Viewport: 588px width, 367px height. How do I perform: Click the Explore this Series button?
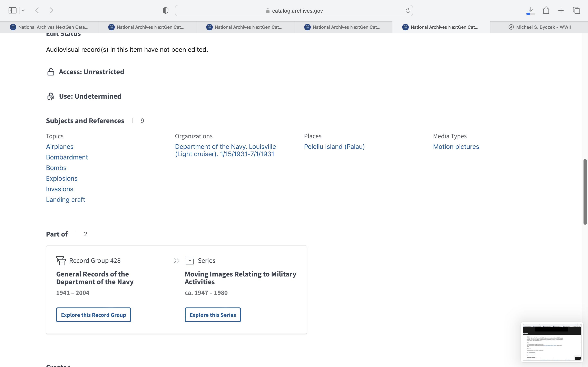tap(213, 315)
